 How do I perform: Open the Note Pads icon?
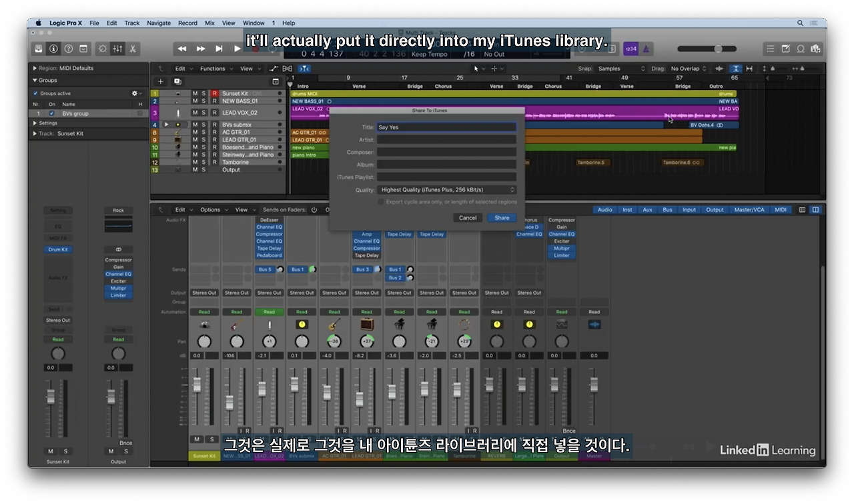pos(785,49)
